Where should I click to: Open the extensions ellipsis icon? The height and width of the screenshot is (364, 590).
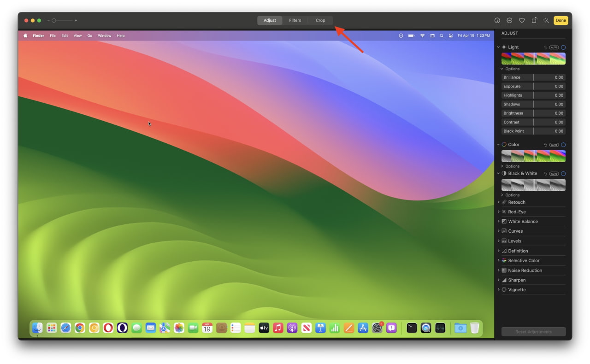[509, 20]
